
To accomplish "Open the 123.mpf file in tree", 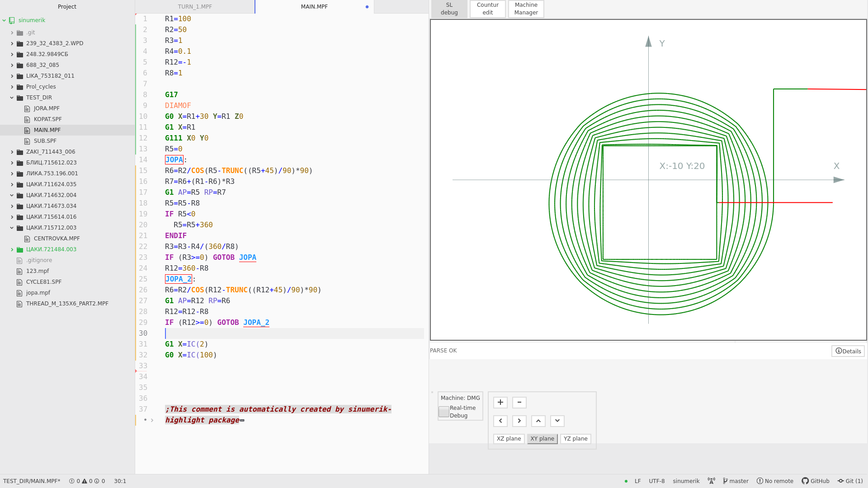I will point(38,271).
